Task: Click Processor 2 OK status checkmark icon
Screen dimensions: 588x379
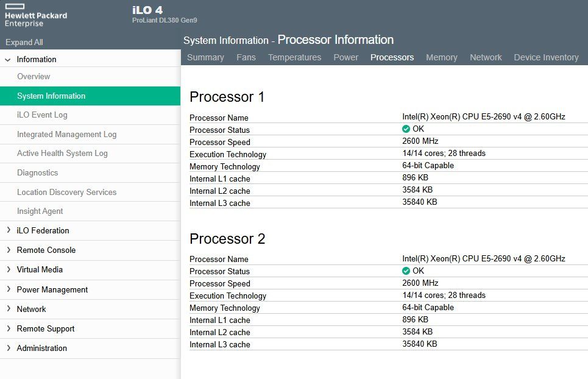Action: [x=406, y=271]
